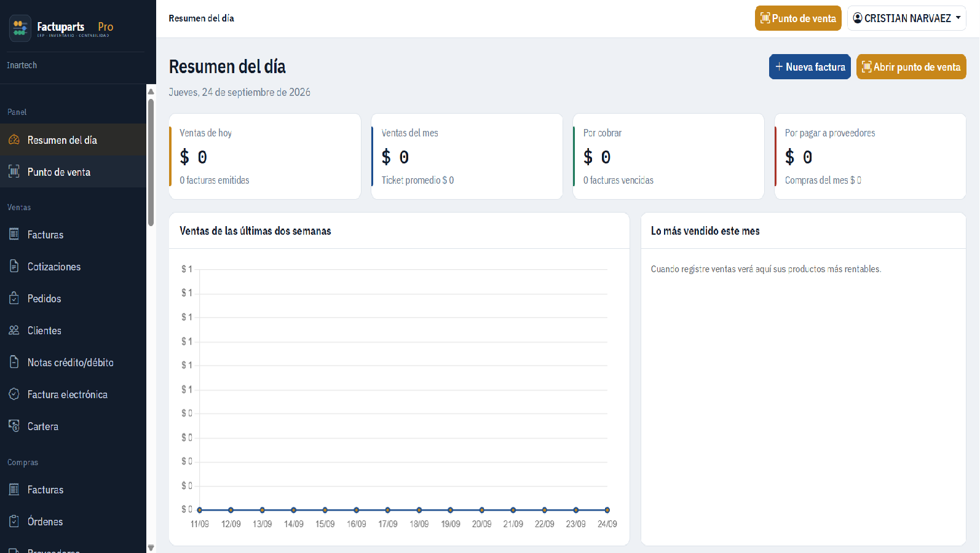Open Ventas Facturas list icon

14,234
